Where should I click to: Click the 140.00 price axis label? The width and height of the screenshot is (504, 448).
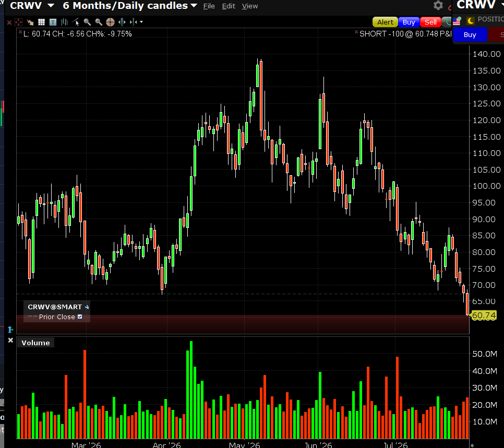coord(486,54)
